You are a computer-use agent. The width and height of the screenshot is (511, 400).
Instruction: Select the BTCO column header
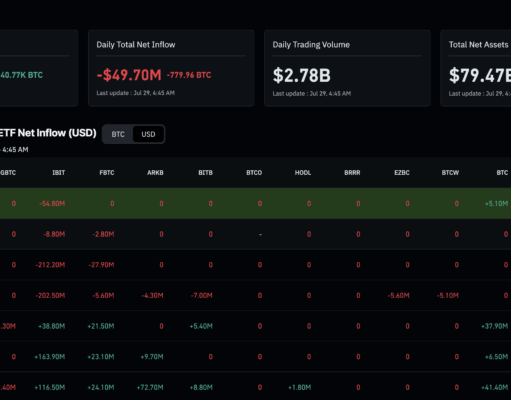[254, 173]
